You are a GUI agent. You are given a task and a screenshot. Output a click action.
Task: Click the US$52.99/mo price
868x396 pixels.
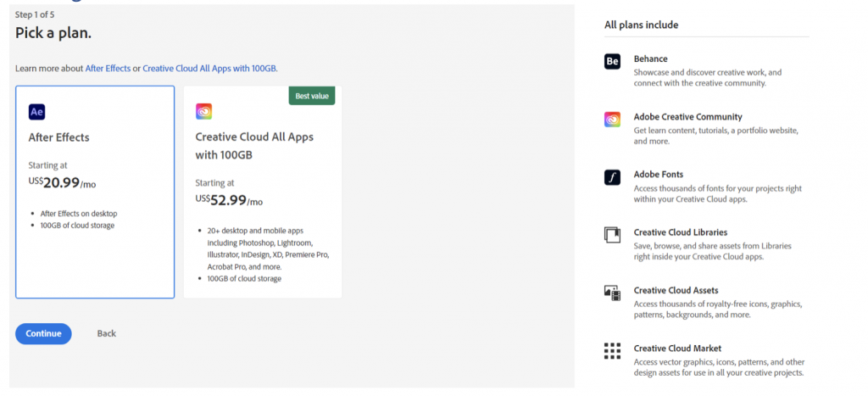click(x=229, y=200)
